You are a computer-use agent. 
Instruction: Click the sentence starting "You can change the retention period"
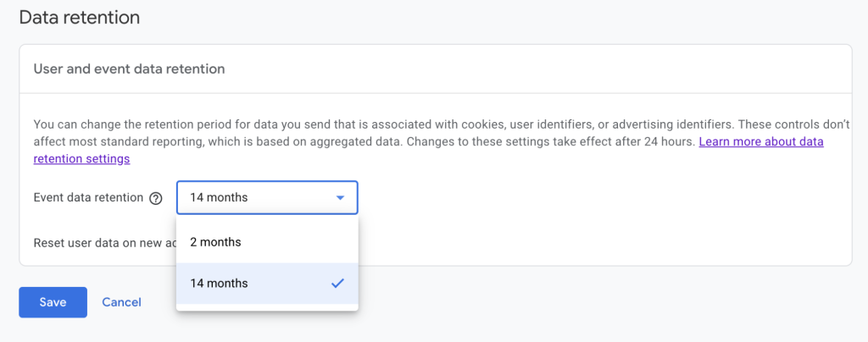pos(170,125)
